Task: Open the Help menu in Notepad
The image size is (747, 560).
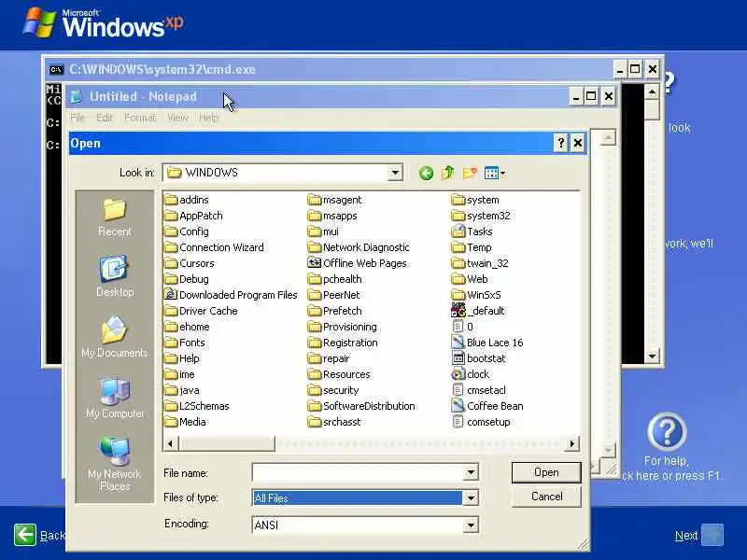Action: 208,118
